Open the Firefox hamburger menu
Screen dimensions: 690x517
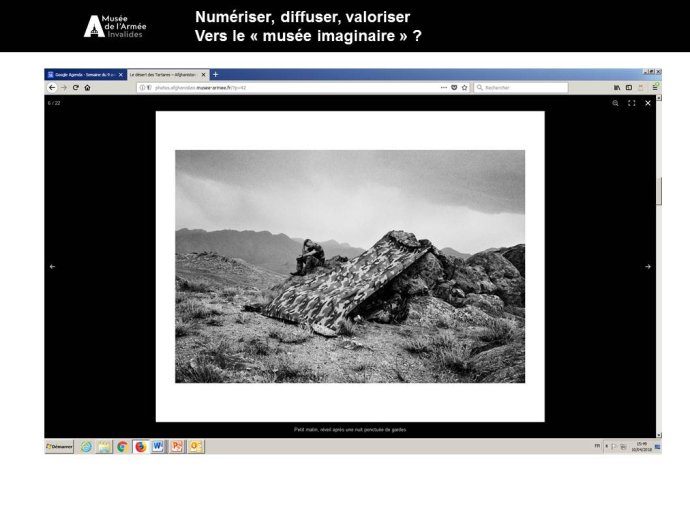tap(655, 88)
